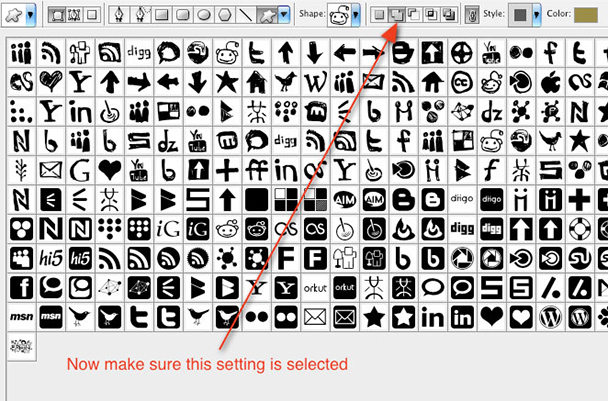The width and height of the screenshot is (608, 401).
Task: Open the Custom Shape tool preset picker
Action: pyautogui.click(x=30, y=15)
